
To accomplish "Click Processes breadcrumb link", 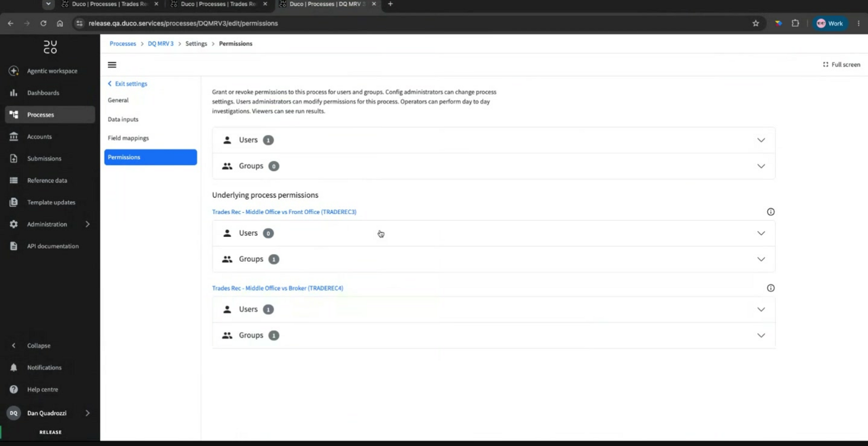I will [123, 44].
